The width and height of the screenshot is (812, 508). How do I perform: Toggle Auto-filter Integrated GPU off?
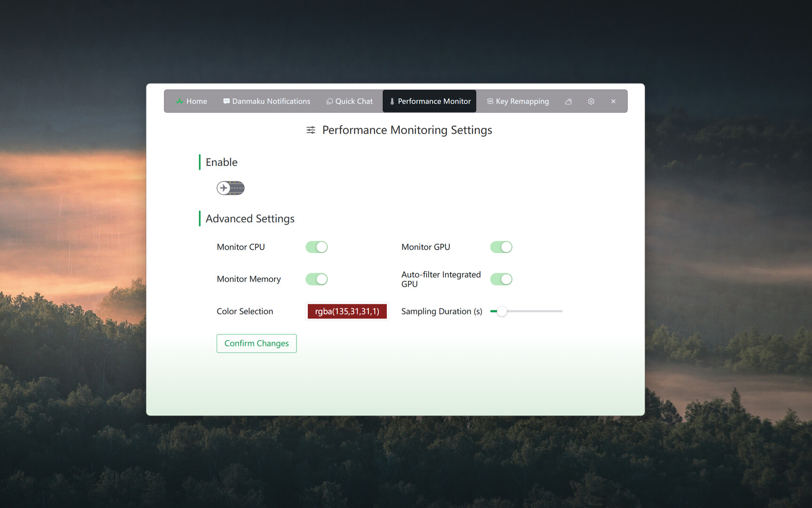coord(501,278)
